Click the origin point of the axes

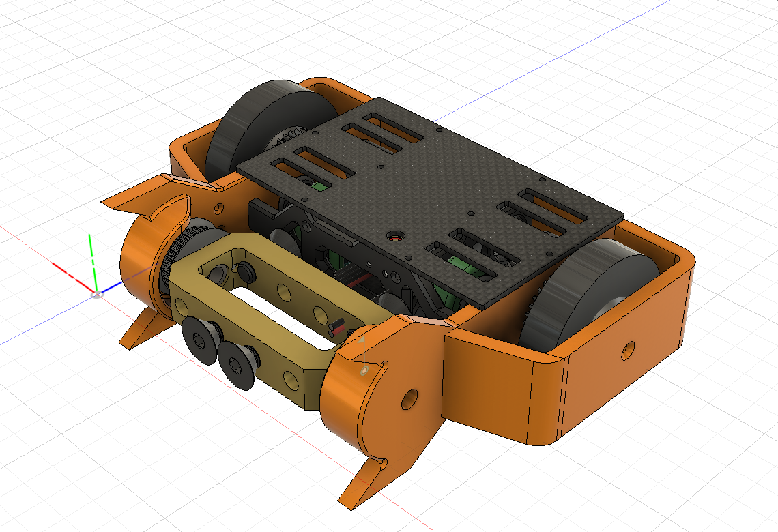[x=96, y=294]
